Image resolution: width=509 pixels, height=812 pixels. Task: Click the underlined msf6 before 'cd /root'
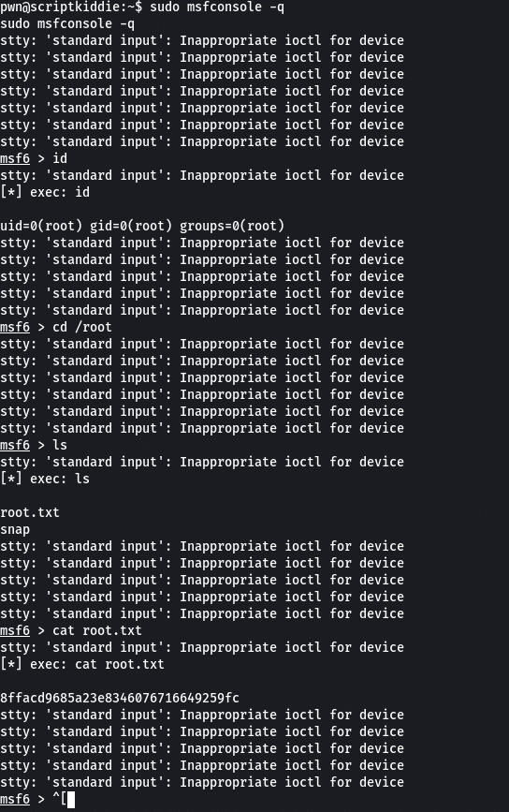(x=15, y=327)
